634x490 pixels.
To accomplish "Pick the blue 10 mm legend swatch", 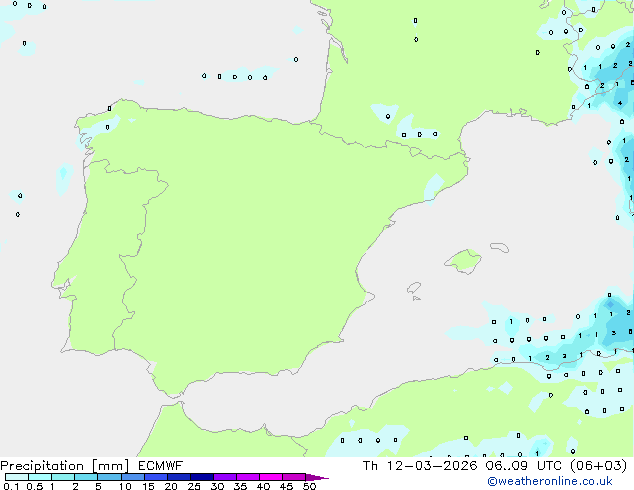I will 133,477.
